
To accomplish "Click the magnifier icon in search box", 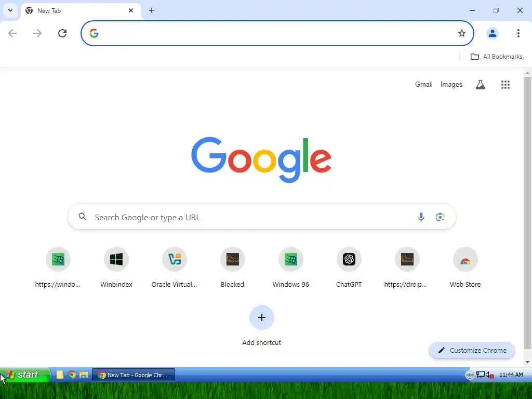I will tap(83, 217).
